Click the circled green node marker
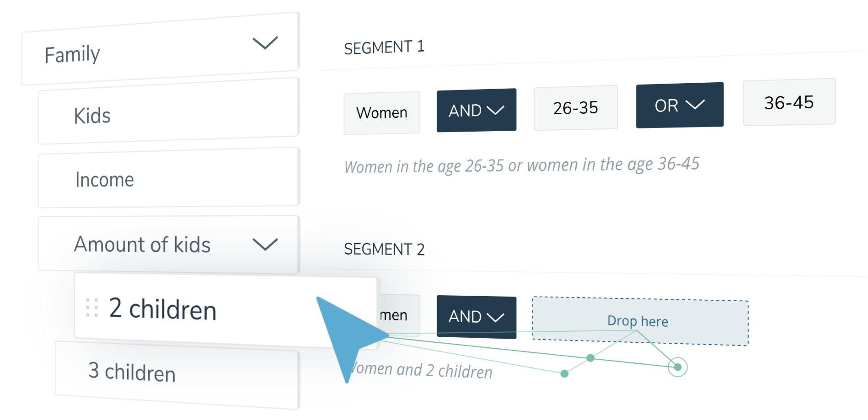This screenshot has width=868, height=420. (677, 367)
